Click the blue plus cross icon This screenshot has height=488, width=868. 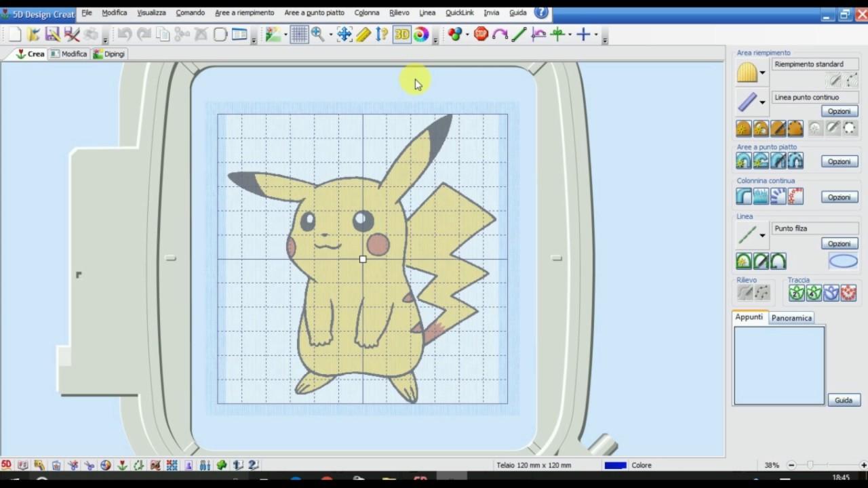pos(583,35)
